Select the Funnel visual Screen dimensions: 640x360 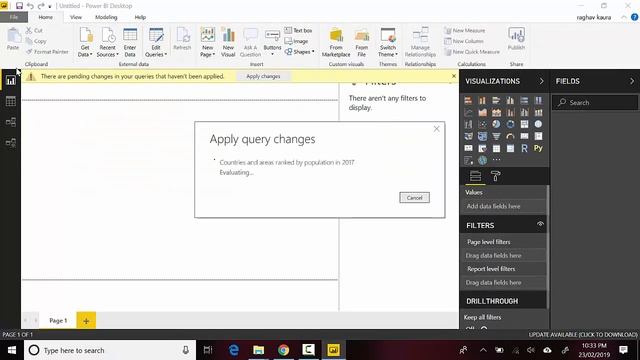click(x=496, y=136)
